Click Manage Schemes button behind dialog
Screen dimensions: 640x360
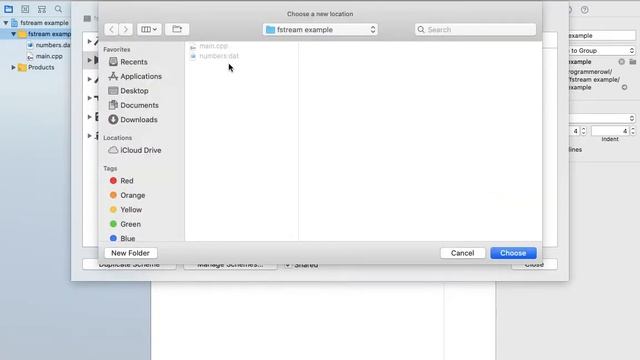230,266
